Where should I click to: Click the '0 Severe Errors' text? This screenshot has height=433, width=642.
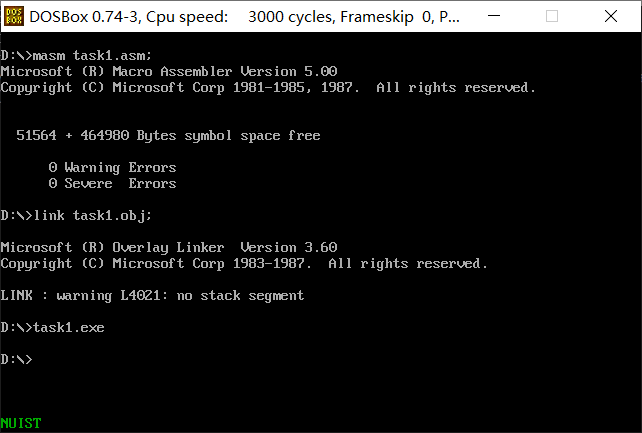click(x=112, y=183)
